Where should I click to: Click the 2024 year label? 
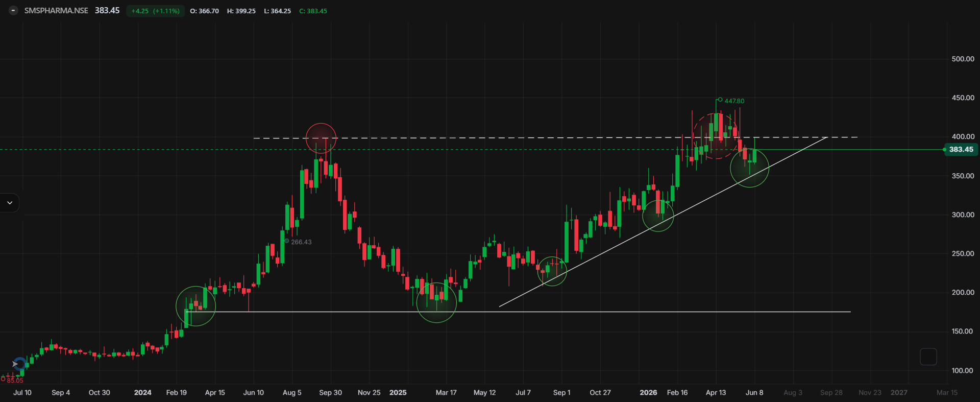[142, 393]
